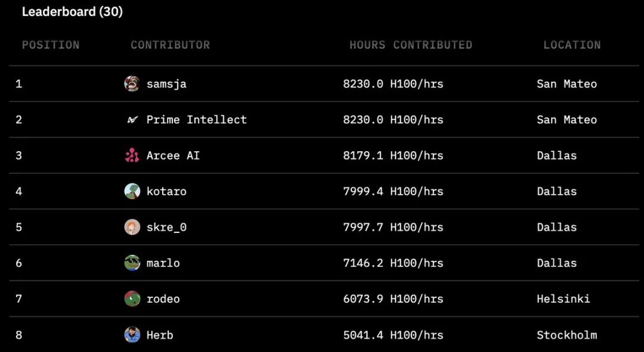Image resolution: width=644 pixels, height=352 pixels.
Task: Click skre_0's avatar picture
Action: pos(132,228)
